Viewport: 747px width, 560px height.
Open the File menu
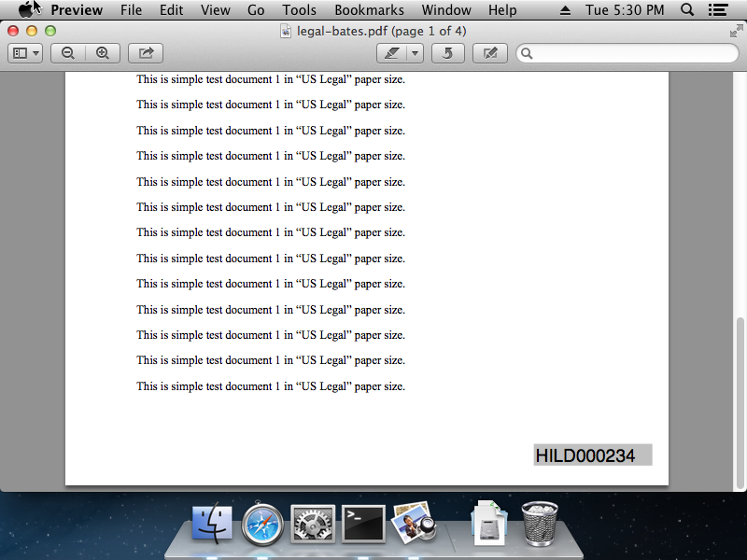pos(131,10)
